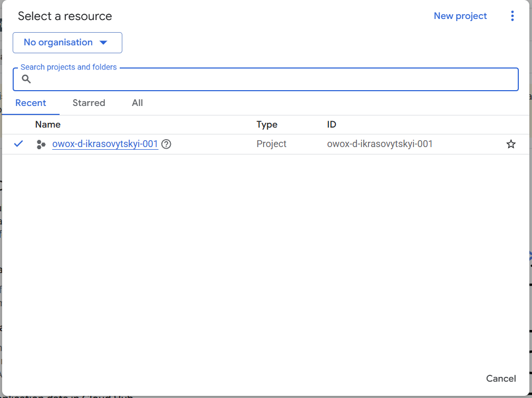The width and height of the screenshot is (532, 398).
Task: Click the ID value owox-d-ikrasovytskyi-001
Action: click(x=380, y=144)
